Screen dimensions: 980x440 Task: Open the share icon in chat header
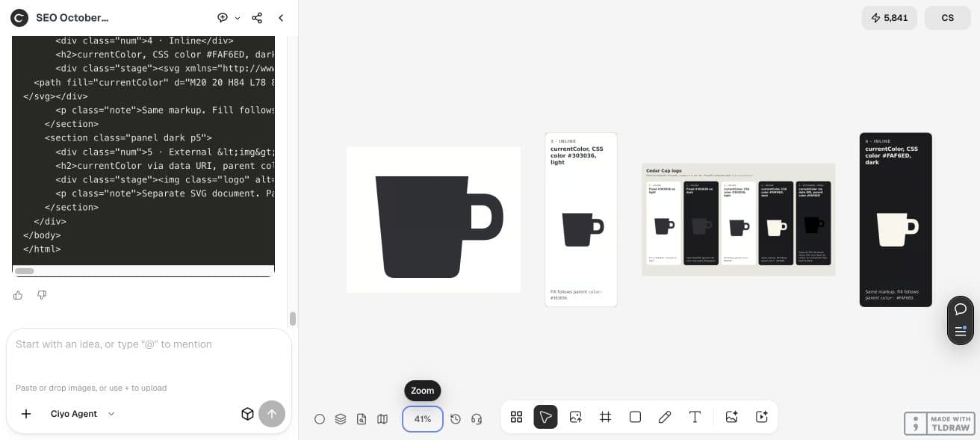pos(257,18)
